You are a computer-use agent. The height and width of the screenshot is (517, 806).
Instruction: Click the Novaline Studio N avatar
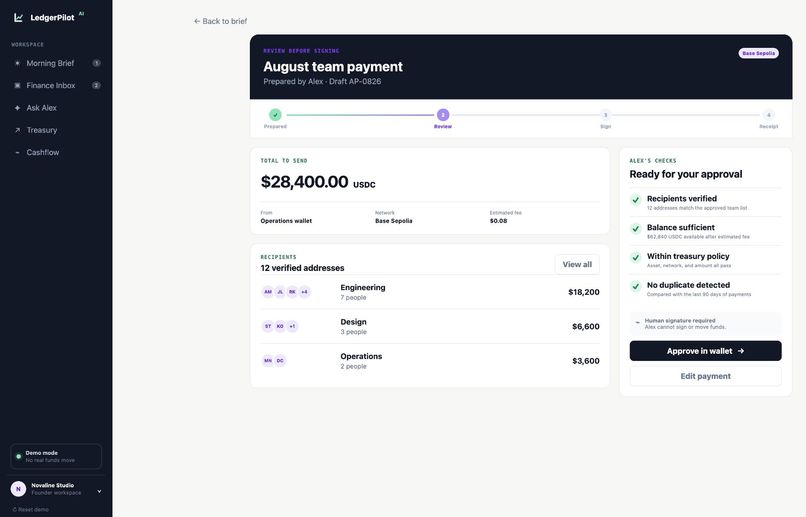pyautogui.click(x=19, y=489)
